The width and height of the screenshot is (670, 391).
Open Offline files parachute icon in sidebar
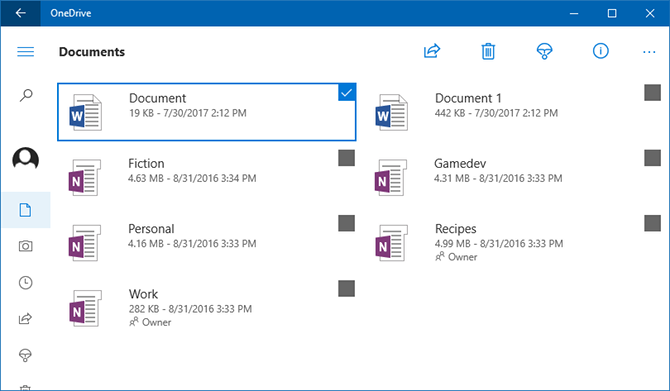click(25, 355)
